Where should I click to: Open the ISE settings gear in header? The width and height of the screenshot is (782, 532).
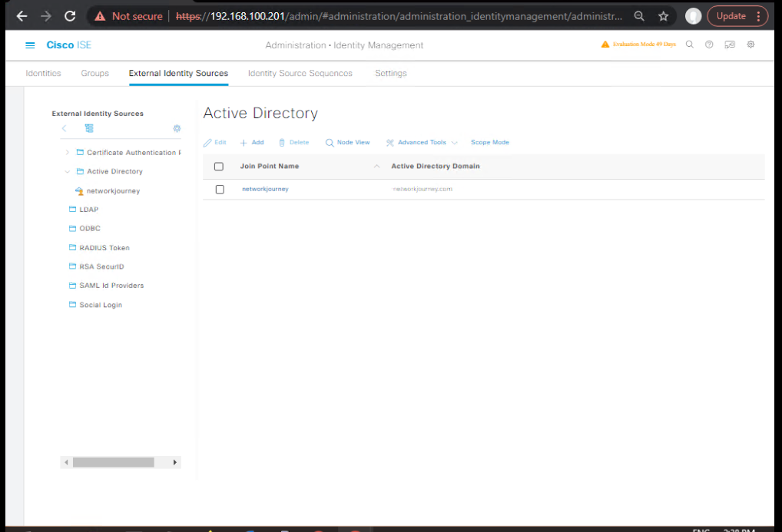click(751, 45)
